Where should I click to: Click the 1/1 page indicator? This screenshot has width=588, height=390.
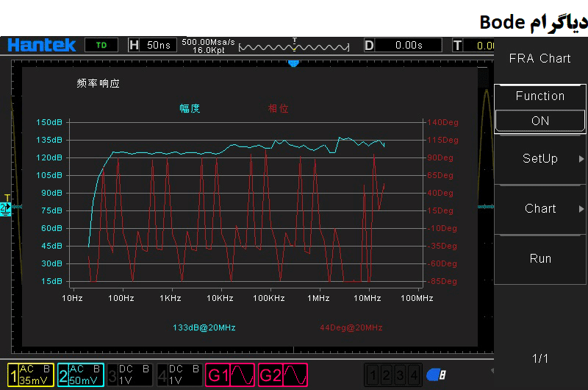click(x=540, y=358)
